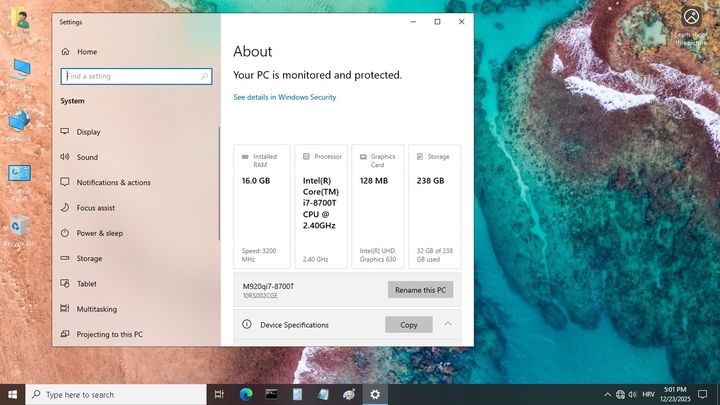720x405 pixels.
Task: Click the Find a setting search box
Action: [x=136, y=76]
